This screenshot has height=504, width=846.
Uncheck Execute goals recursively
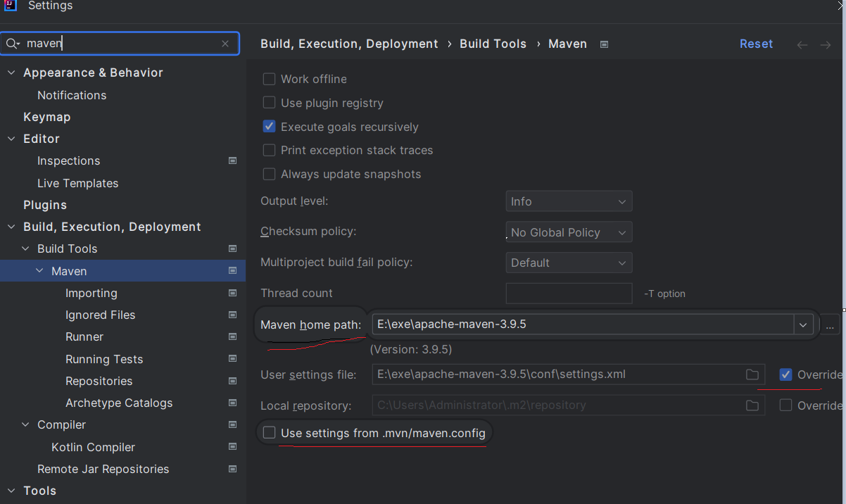point(269,127)
